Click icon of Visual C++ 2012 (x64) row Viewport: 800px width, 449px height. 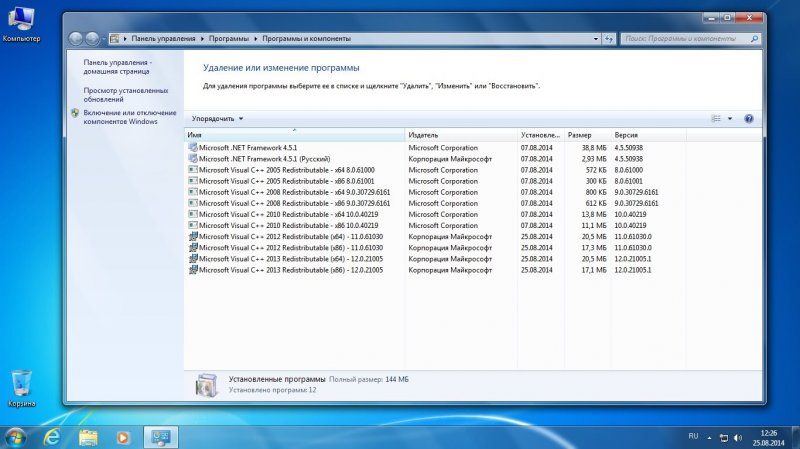193,236
